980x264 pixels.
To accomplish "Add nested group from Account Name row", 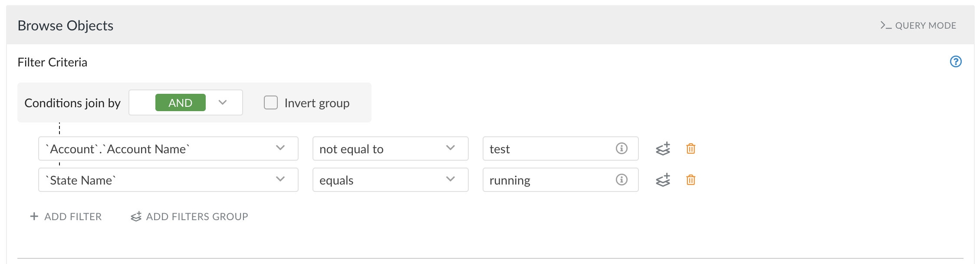I will pyautogui.click(x=663, y=148).
